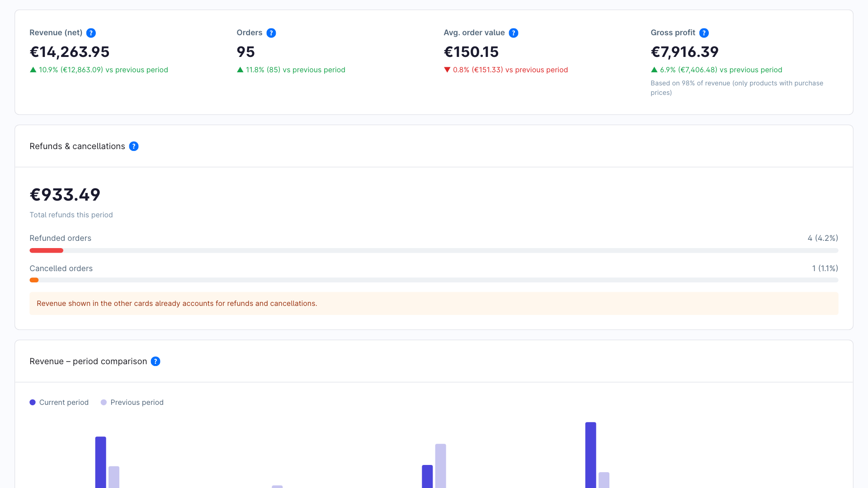Click the 11.8% (85) vs previous period text
Screen dimensions: 868x488
(x=296, y=70)
